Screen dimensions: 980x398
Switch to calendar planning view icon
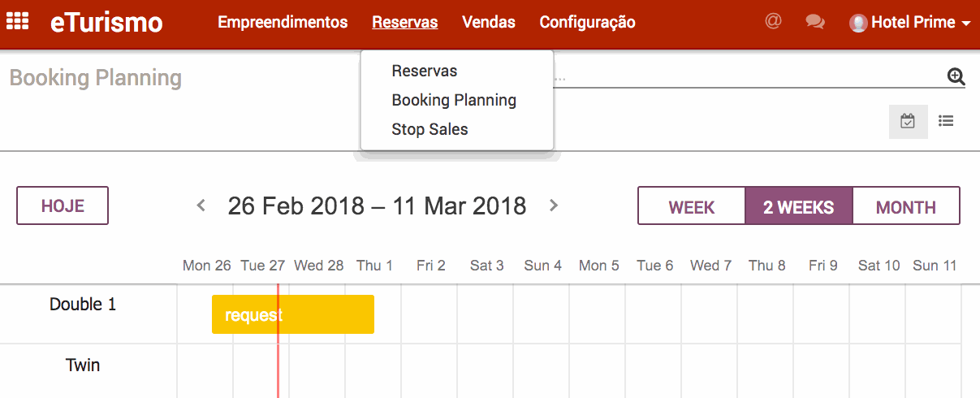pyautogui.click(x=908, y=122)
